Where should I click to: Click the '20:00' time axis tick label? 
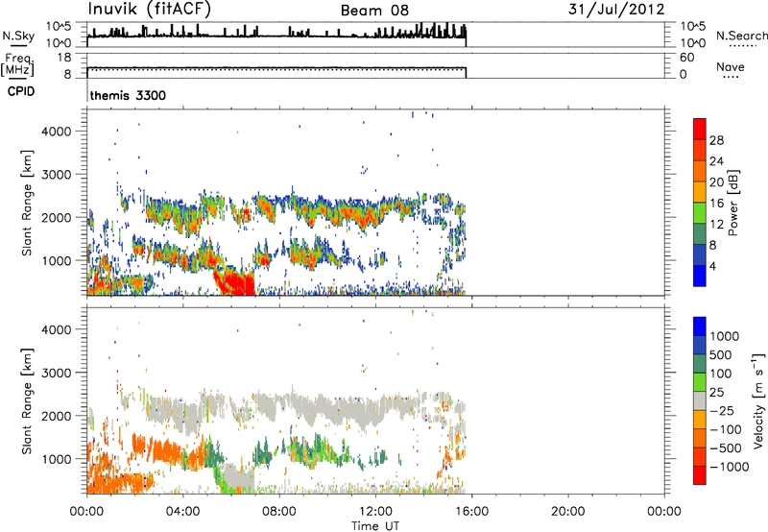(568, 512)
